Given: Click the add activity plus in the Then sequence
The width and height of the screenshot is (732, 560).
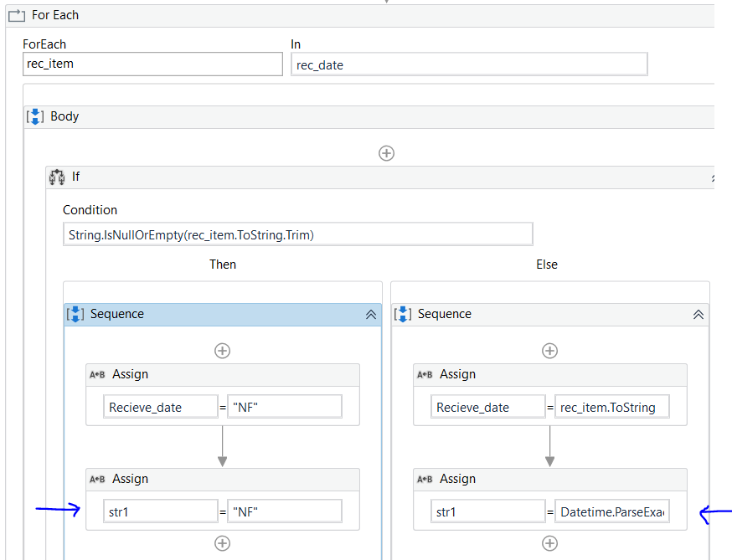Looking at the screenshot, I should [222, 351].
